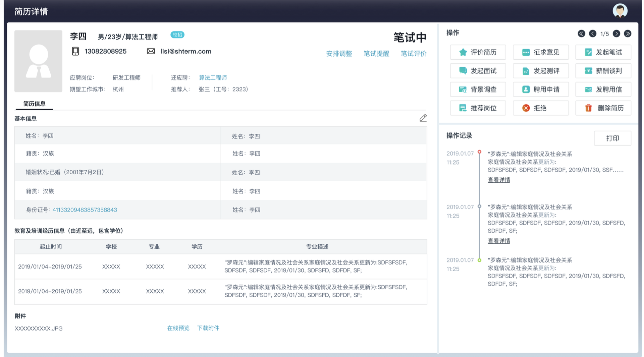
Task: Click the 背景调查 button
Action: tap(478, 90)
